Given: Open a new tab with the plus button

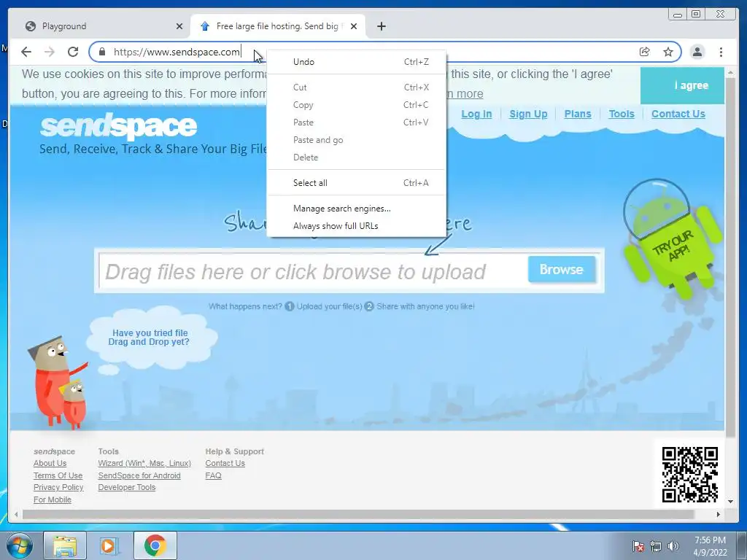Looking at the screenshot, I should pyautogui.click(x=381, y=26).
